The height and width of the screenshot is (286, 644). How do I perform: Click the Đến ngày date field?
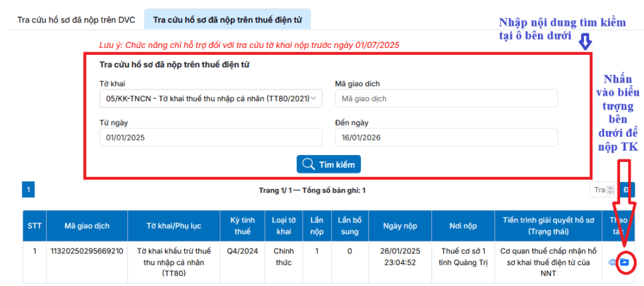point(446,137)
